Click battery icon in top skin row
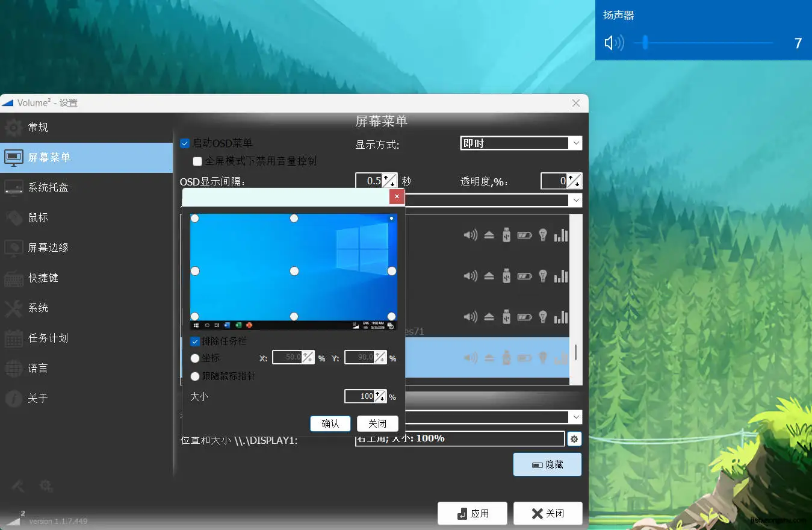Screen dimensions: 812x530 [x=524, y=235]
